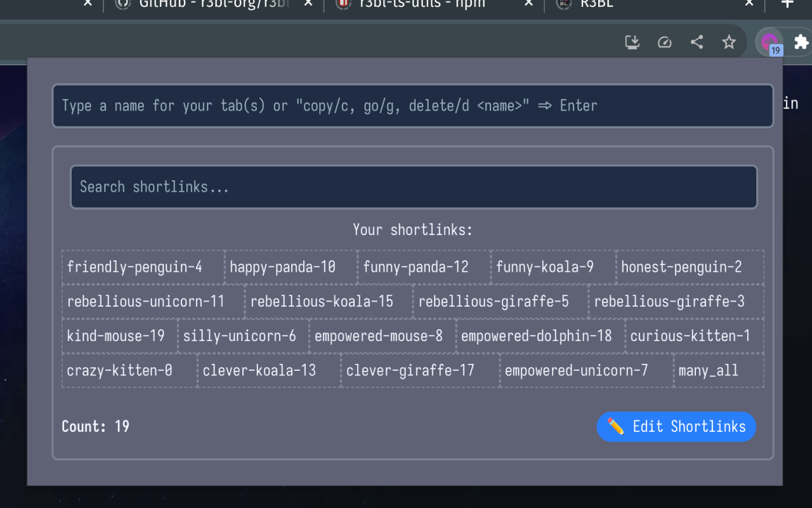
Task: Click shortlink many_all
Action: [719, 370]
